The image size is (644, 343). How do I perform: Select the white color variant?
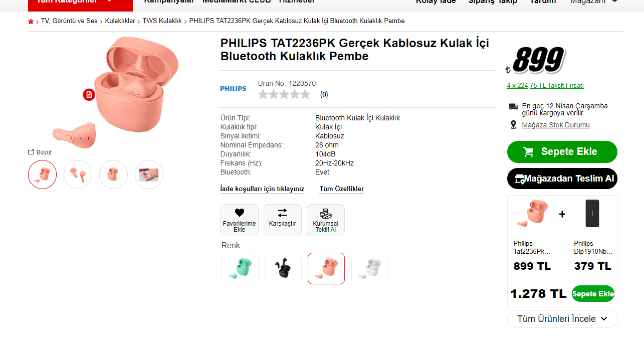coord(370,268)
